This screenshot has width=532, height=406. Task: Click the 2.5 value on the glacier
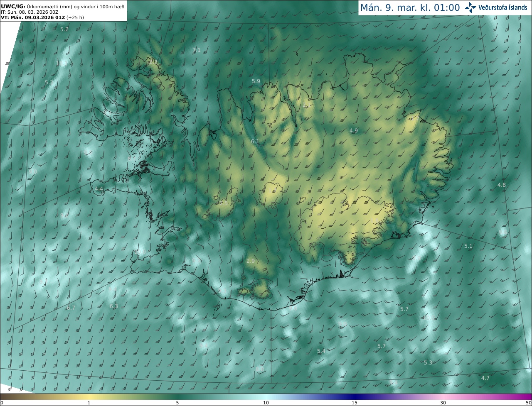224,204
